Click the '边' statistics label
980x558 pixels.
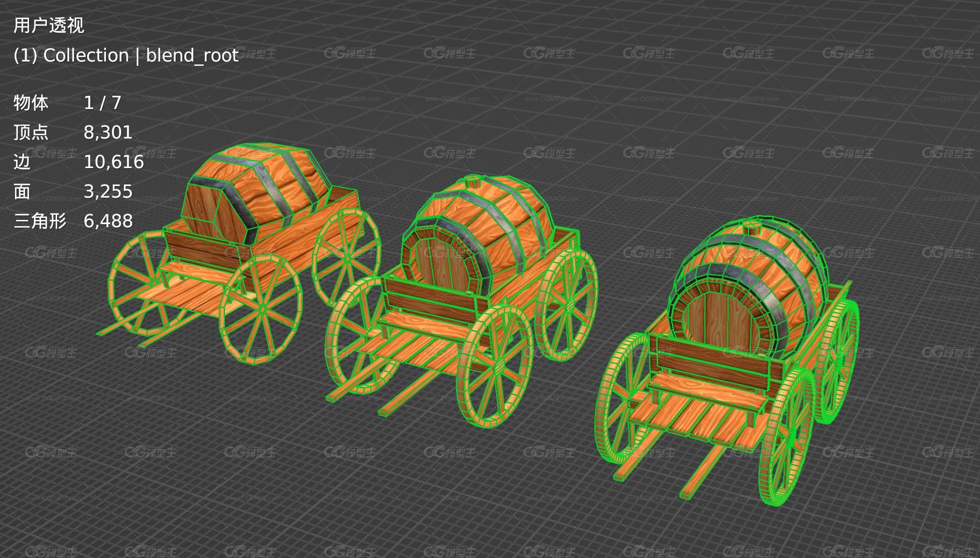(x=22, y=162)
